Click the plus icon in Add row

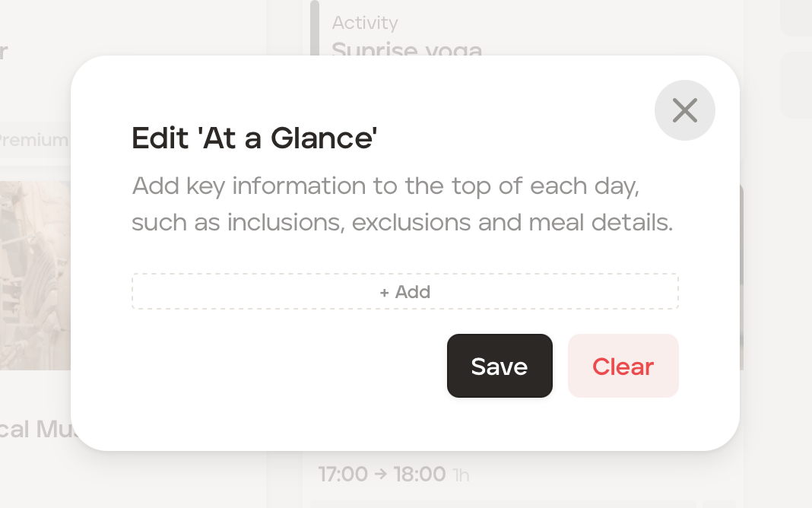(385, 292)
